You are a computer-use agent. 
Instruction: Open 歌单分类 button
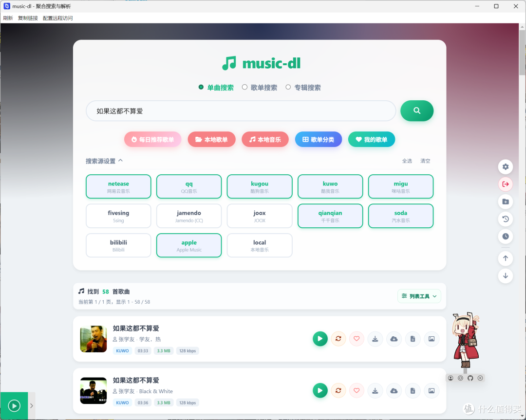pyautogui.click(x=319, y=140)
